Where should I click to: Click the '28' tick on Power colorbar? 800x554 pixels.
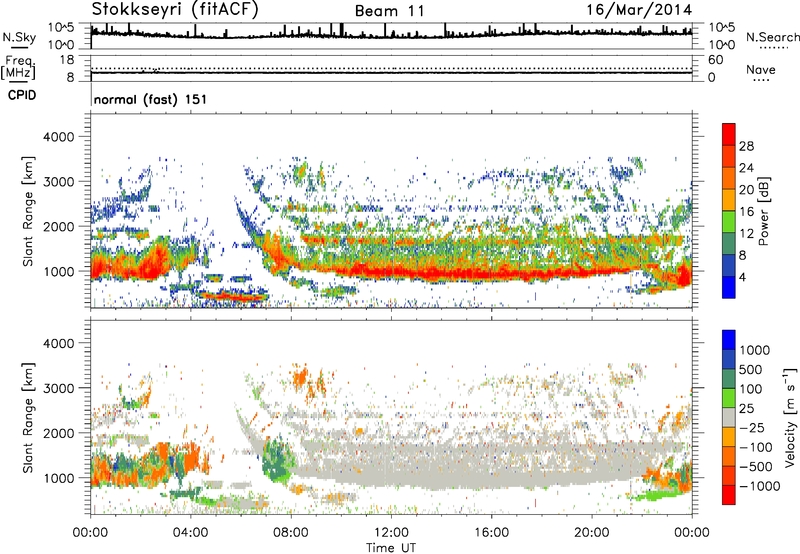(746, 146)
